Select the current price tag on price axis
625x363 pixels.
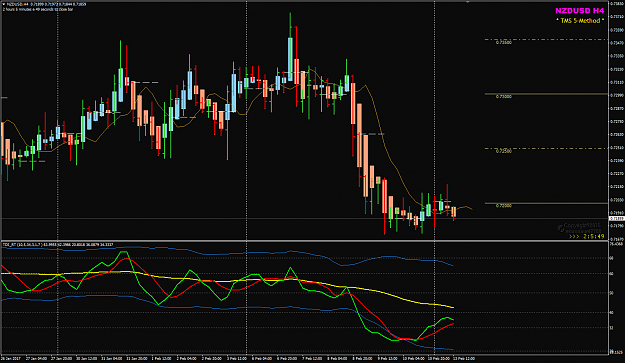point(616,218)
